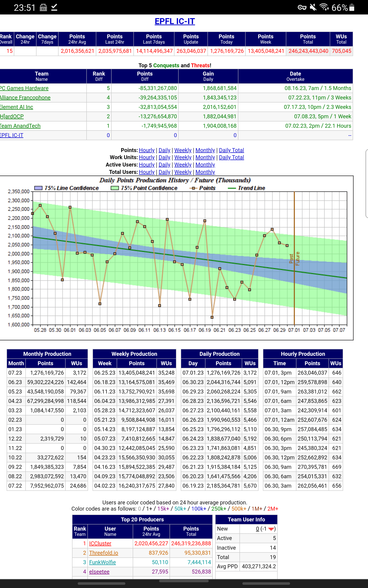The width and height of the screenshot is (368, 588).
Task: Open elseetee user link
Action: tap(99, 572)
